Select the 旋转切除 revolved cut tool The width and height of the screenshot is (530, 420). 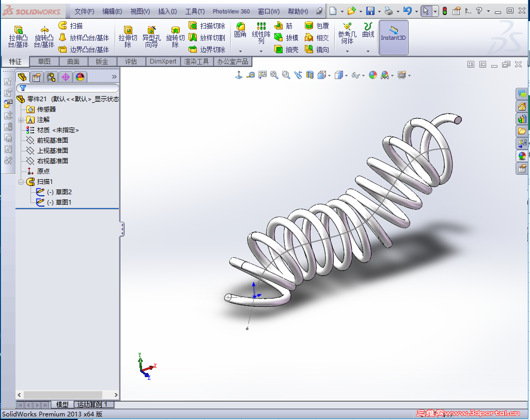point(175,37)
